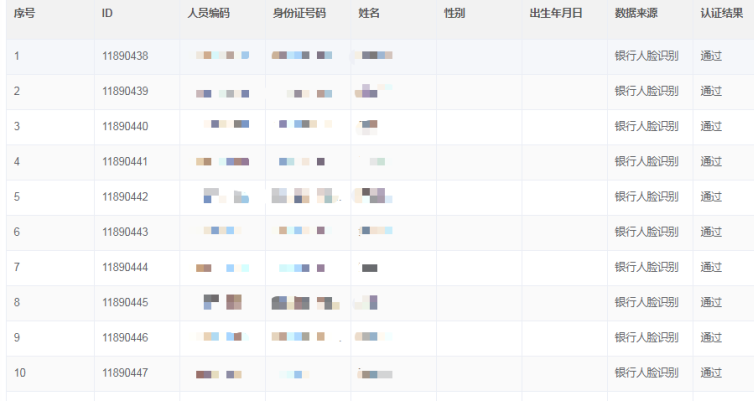Click the 序号 column header
The width and height of the screenshot is (754, 402).
tap(23, 13)
